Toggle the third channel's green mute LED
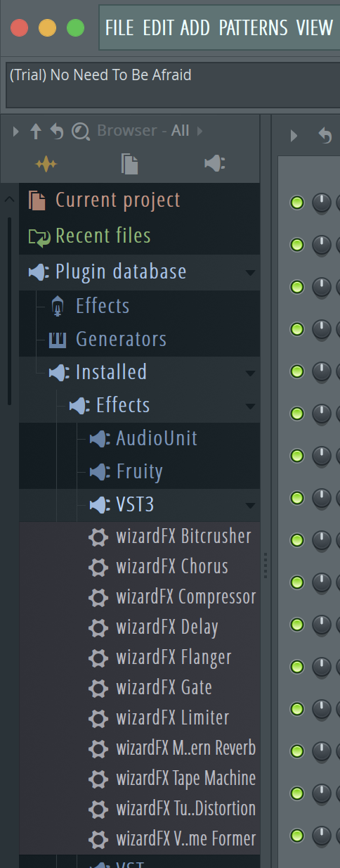Viewport: 340px width, 868px height. 296,287
